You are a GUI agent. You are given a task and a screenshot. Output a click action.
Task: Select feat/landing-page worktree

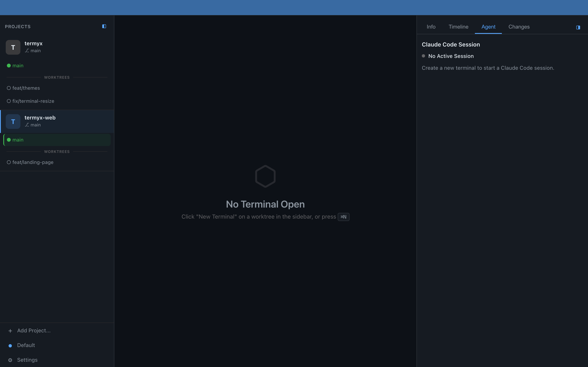pyautogui.click(x=33, y=162)
